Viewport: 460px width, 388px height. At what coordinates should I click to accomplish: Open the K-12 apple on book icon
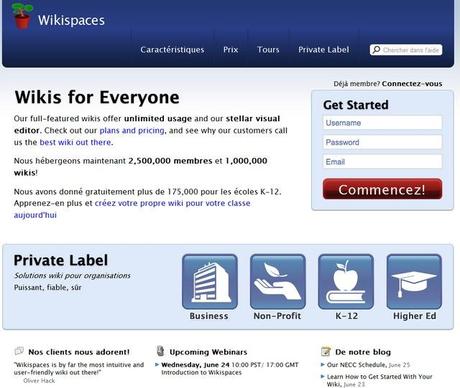pos(346,282)
